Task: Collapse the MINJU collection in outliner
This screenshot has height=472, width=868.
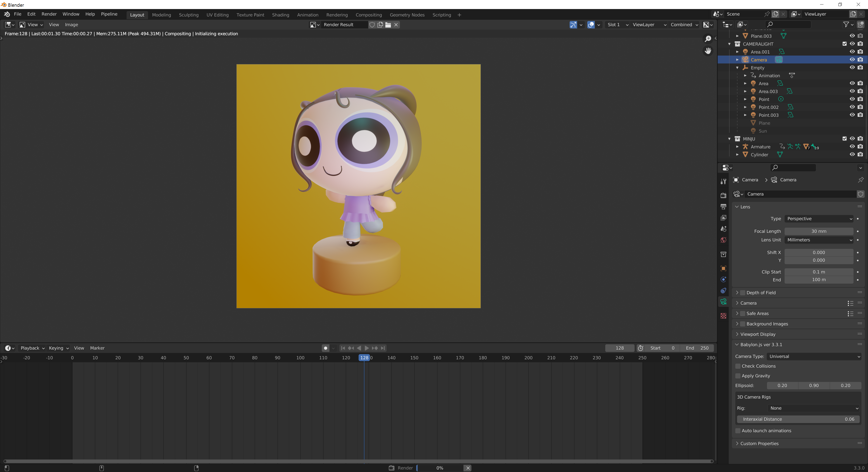Action: coord(729,139)
